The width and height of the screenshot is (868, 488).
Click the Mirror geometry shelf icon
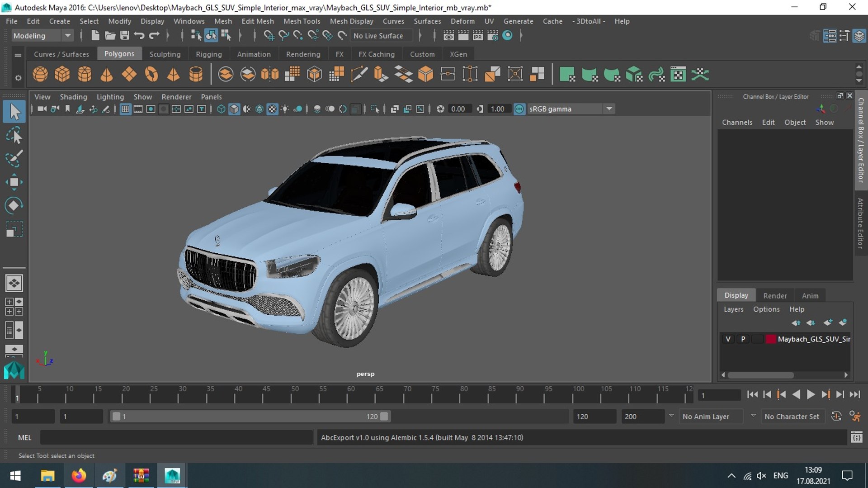tap(270, 74)
